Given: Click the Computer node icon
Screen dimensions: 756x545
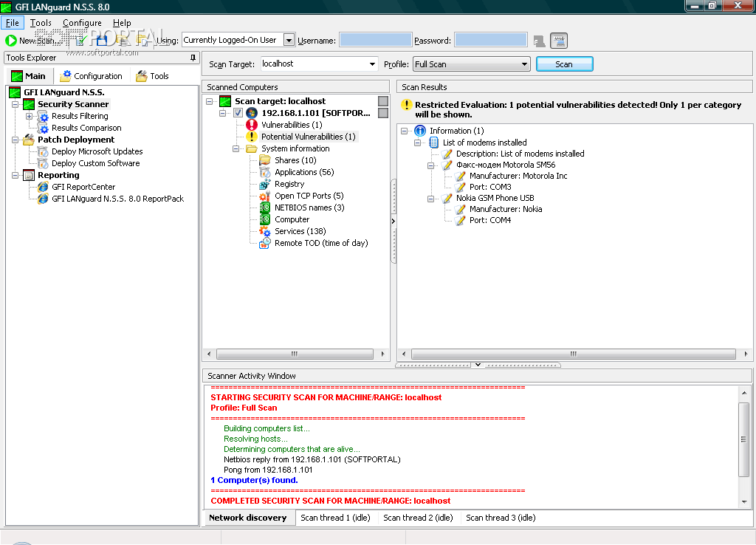Looking at the screenshot, I should pyautogui.click(x=265, y=219).
